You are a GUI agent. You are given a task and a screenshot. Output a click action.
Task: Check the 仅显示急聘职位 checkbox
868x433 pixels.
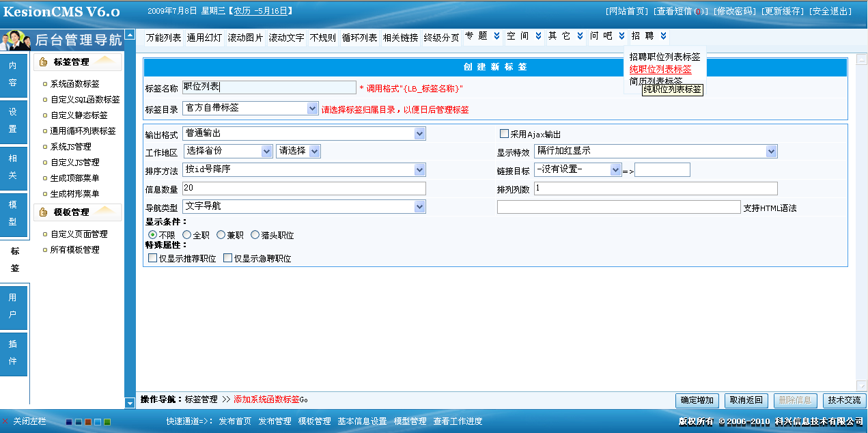tap(228, 259)
